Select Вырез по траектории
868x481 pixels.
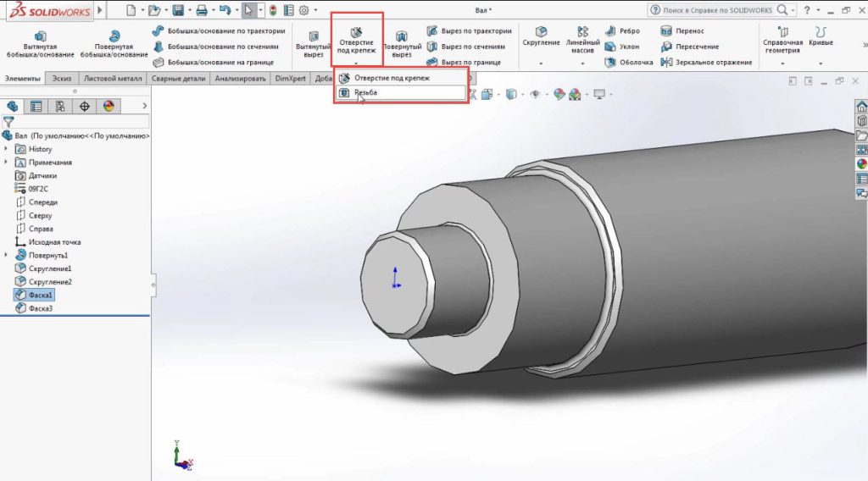tap(470, 31)
